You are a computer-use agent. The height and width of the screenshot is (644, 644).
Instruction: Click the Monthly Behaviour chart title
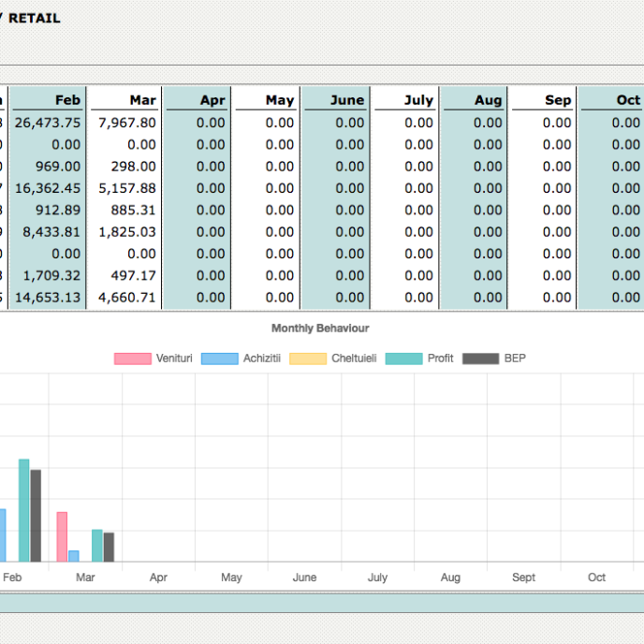(x=320, y=329)
